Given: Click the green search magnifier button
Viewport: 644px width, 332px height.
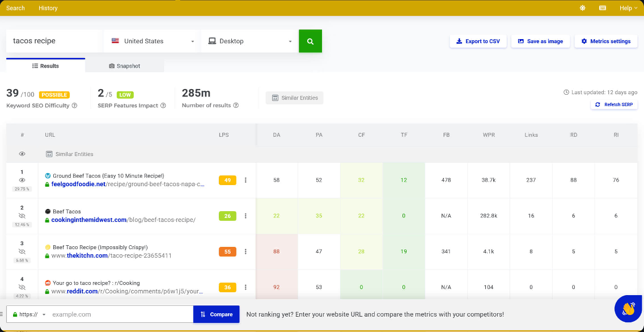Looking at the screenshot, I should coord(310,41).
